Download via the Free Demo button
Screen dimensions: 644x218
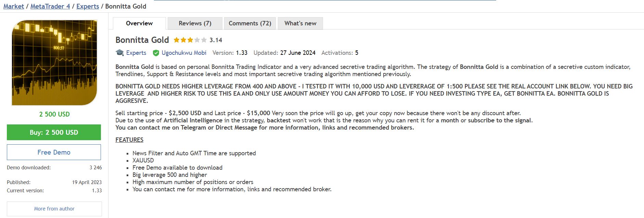(54, 152)
